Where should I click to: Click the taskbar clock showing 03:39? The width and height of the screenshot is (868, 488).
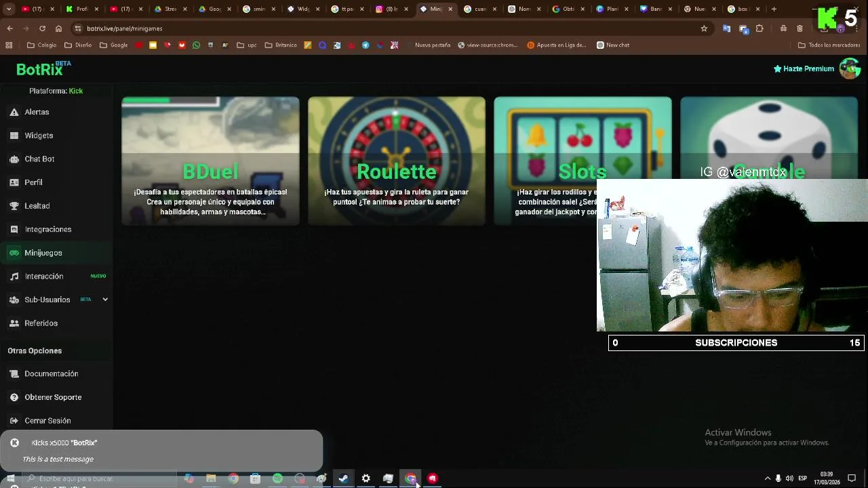(827, 479)
